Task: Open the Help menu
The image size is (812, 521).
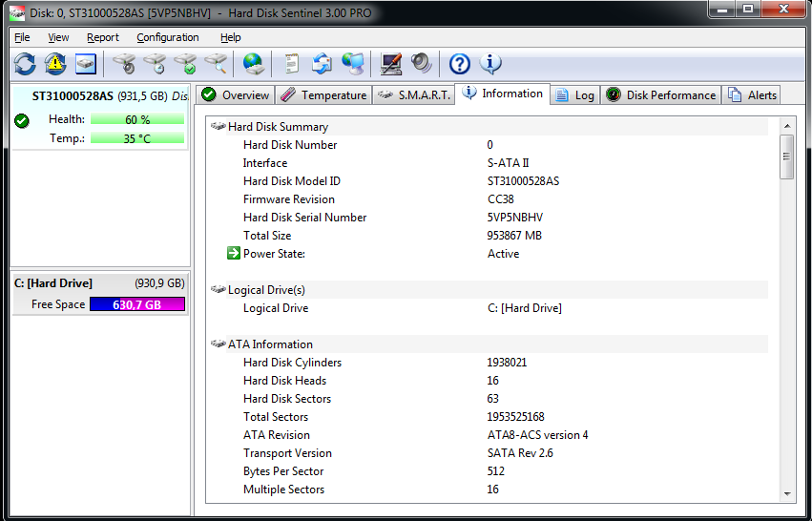Action: tap(231, 37)
